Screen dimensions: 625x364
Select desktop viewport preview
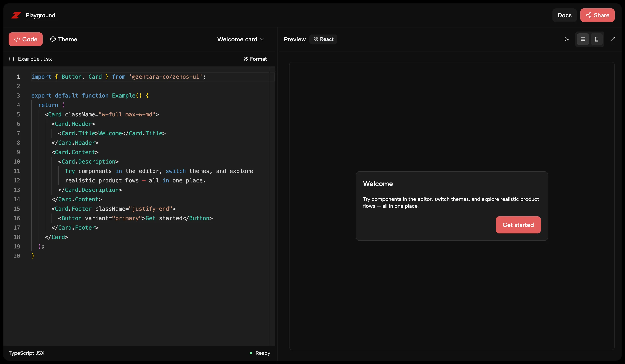(583, 39)
